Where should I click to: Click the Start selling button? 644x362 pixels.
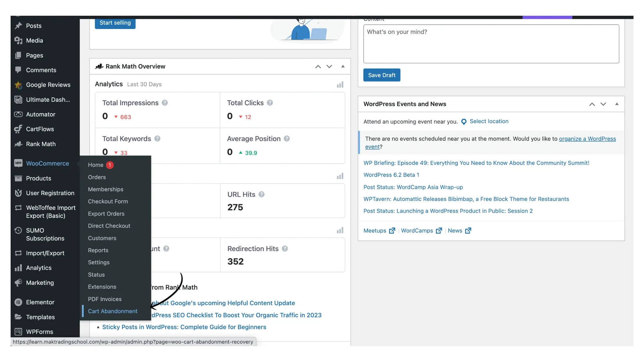click(115, 23)
